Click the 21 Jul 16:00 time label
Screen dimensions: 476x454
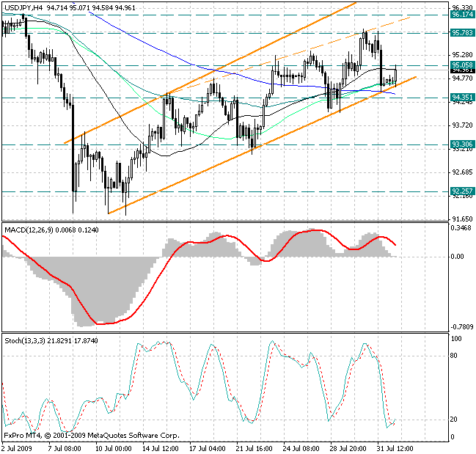click(x=255, y=449)
